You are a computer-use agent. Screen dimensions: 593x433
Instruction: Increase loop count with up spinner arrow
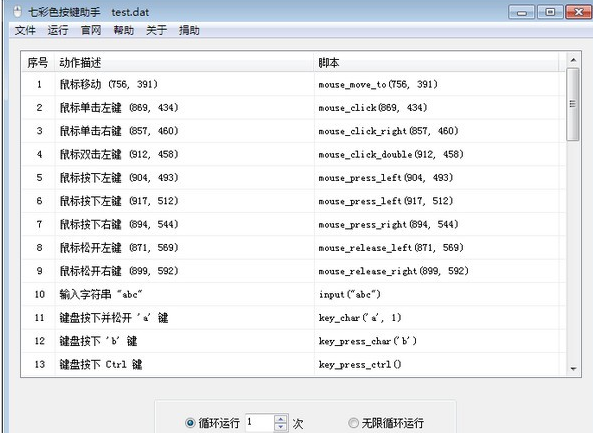click(281, 419)
